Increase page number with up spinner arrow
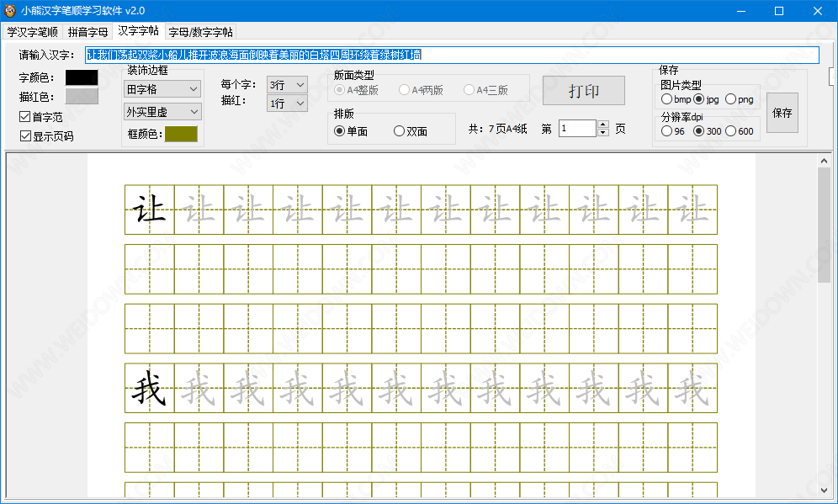This screenshot has height=504, width=838. (603, 125)
